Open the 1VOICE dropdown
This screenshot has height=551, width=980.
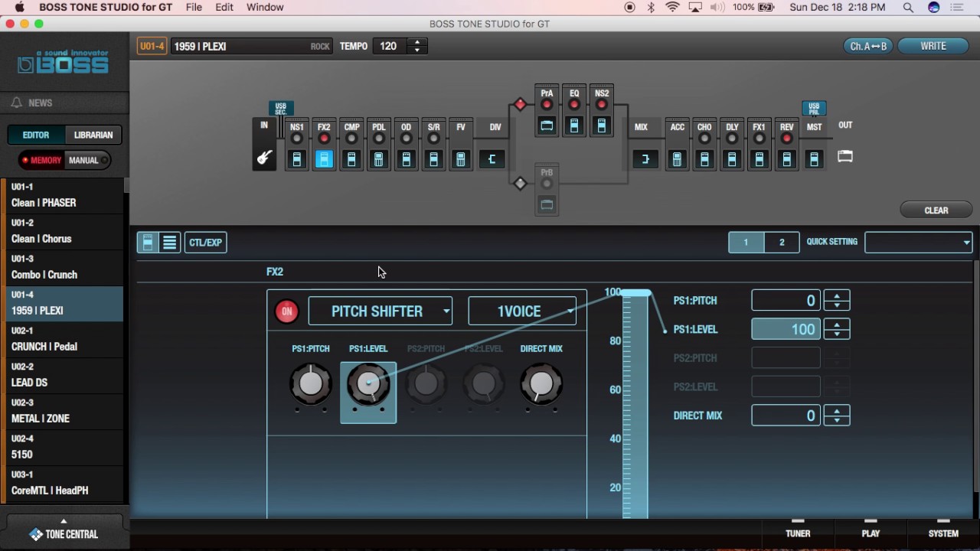(x=522, y=311)
